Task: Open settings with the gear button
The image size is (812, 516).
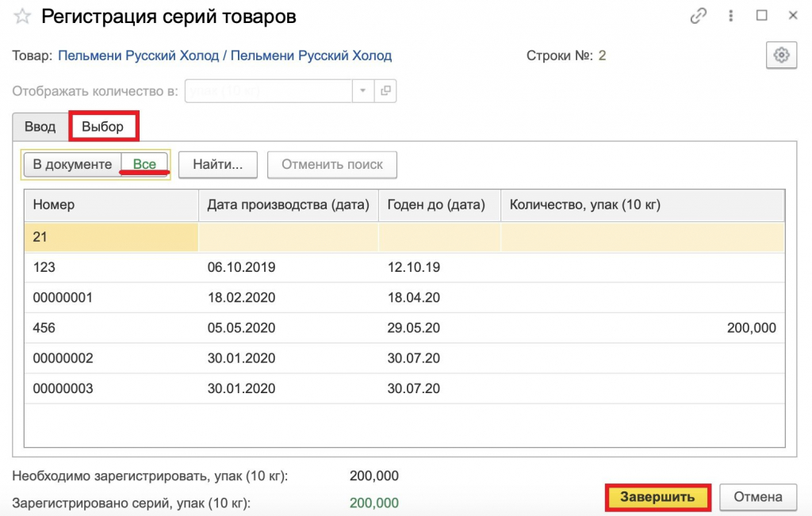Action: [781, 55]
